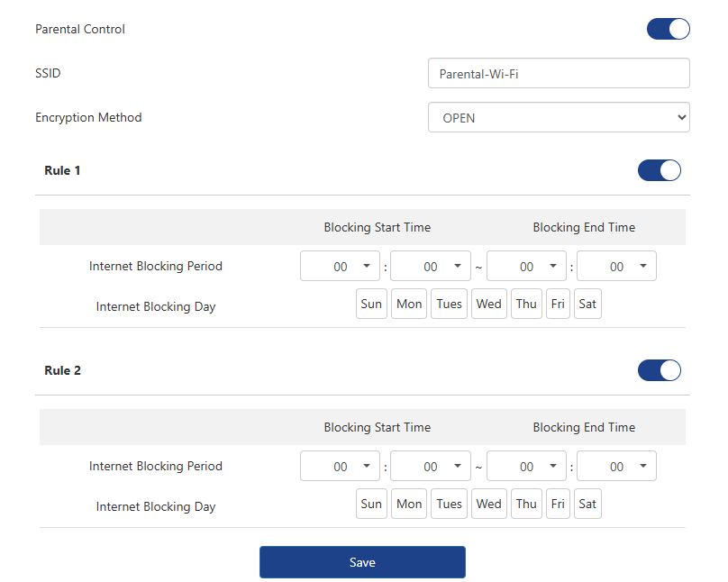Select Mon in Rule 1 blocking days

point(409,305)
